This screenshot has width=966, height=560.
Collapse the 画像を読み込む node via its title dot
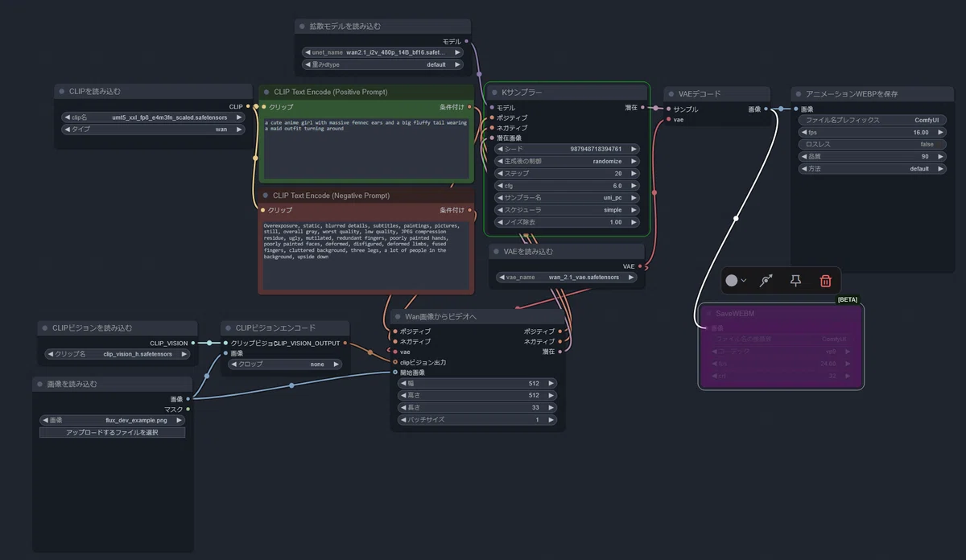[40, 385]
